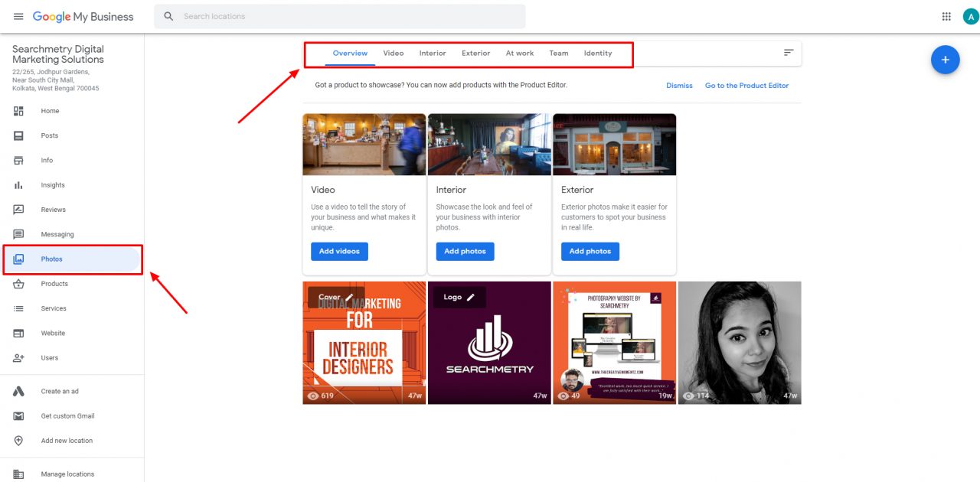This screenshot has width=980, height=482.
Task: Open Posts in the sidebar
Action: [x=50, y=135]
